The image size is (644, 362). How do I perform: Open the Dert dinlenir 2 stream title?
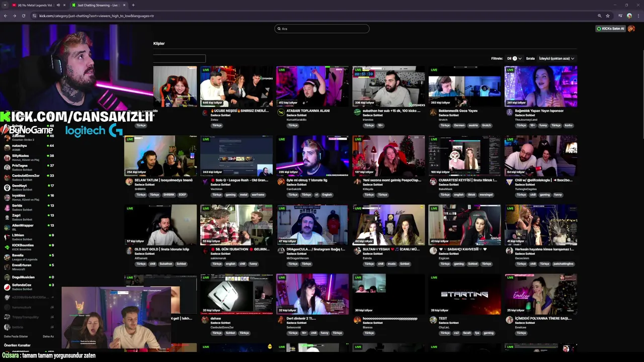point(301,318)
